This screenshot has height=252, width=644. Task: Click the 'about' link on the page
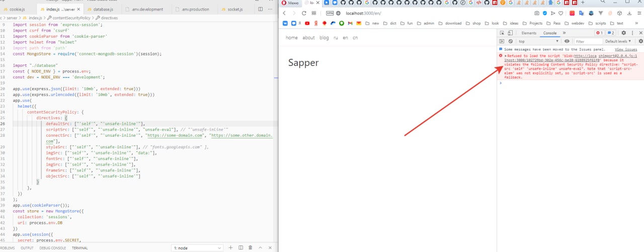(x=308, y=38)
